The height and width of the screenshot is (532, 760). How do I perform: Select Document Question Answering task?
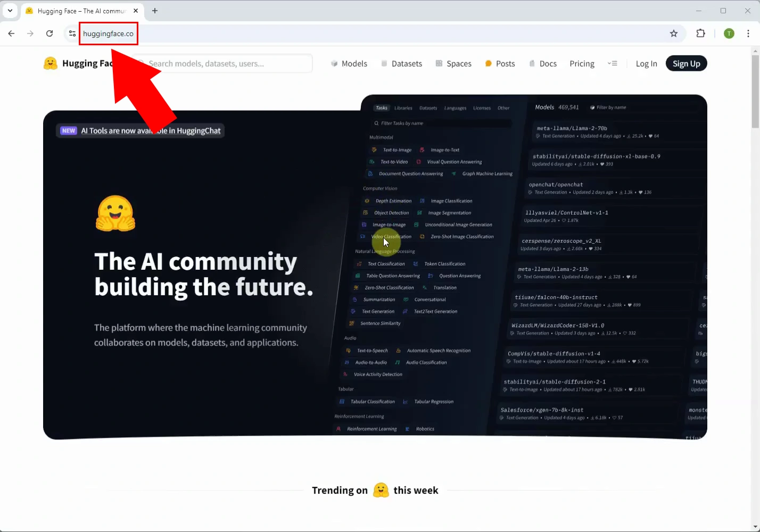pos(406,173)
